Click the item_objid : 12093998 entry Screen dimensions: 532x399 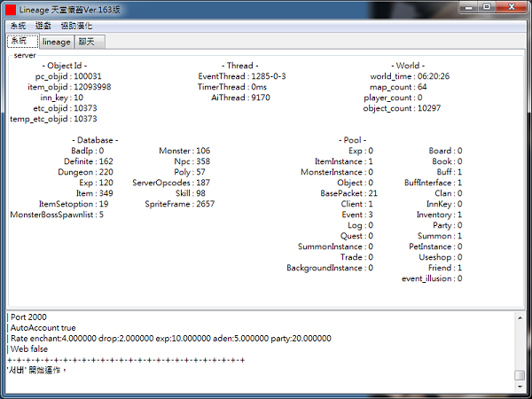pyautogui.click(x=69, y=87)
